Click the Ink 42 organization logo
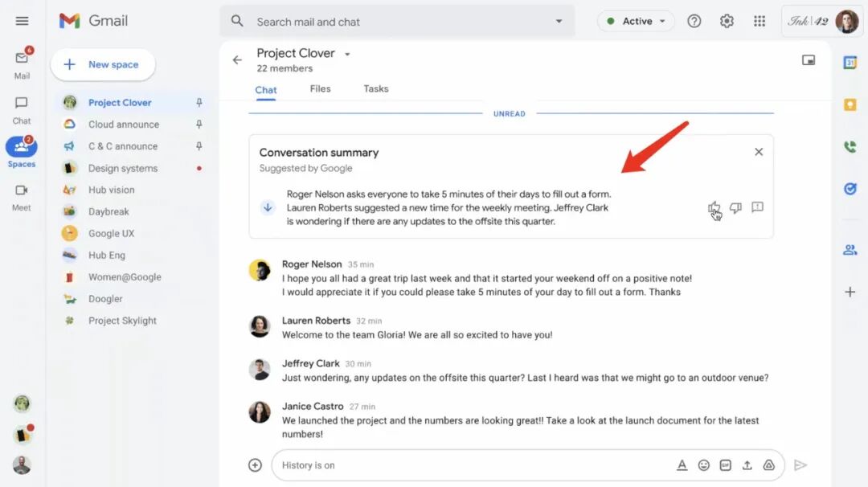This screenshot has height=487, width=868. tap(808, 22)
